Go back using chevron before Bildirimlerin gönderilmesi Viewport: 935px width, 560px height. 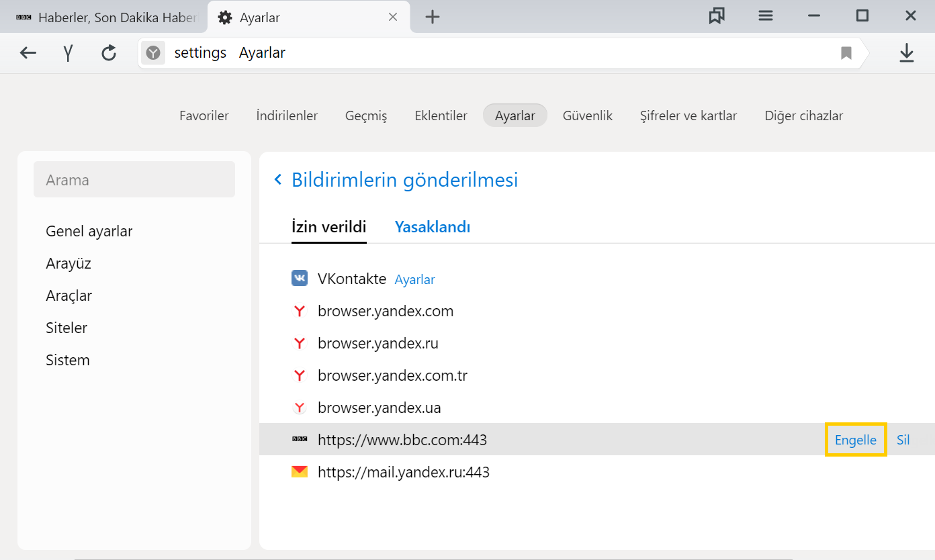(x=278, y=180)
